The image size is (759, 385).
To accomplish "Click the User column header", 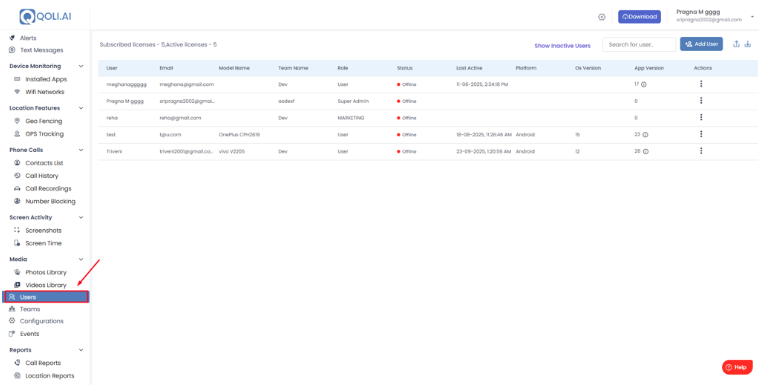I will coord(111,68).
